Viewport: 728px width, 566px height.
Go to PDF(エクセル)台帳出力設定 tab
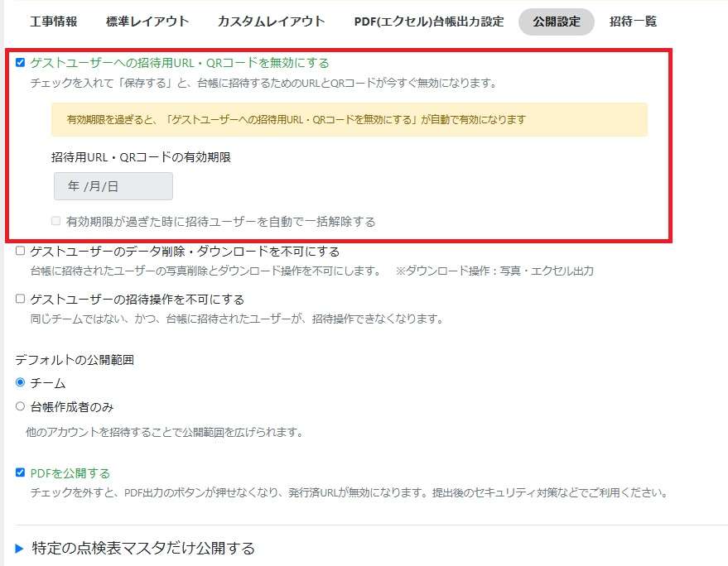[428, 22]
